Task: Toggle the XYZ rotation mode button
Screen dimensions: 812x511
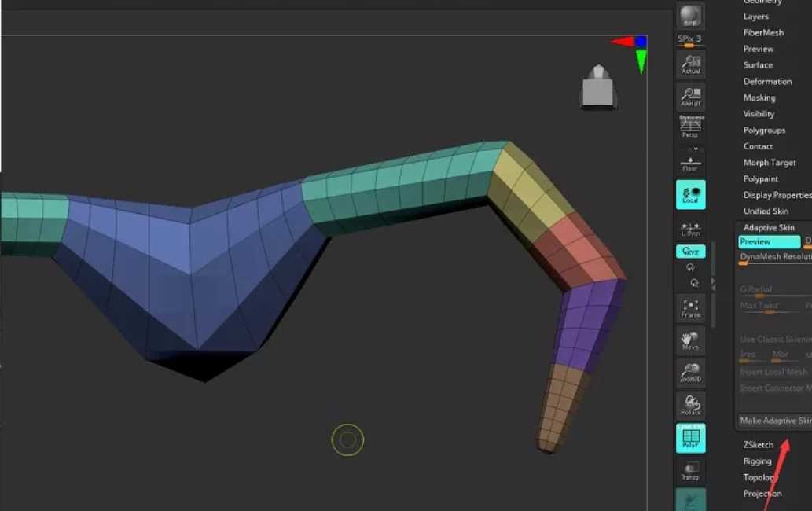Action: (690, 252)
